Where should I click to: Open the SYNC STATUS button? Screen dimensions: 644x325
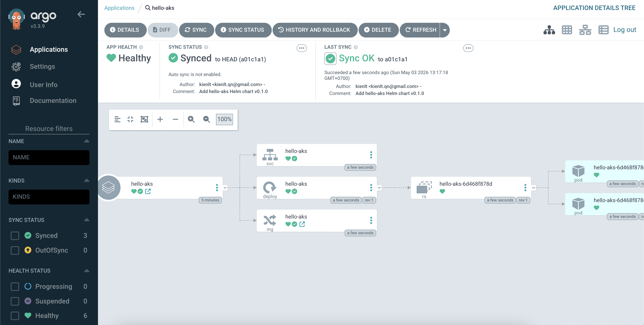tap(243, 30)
